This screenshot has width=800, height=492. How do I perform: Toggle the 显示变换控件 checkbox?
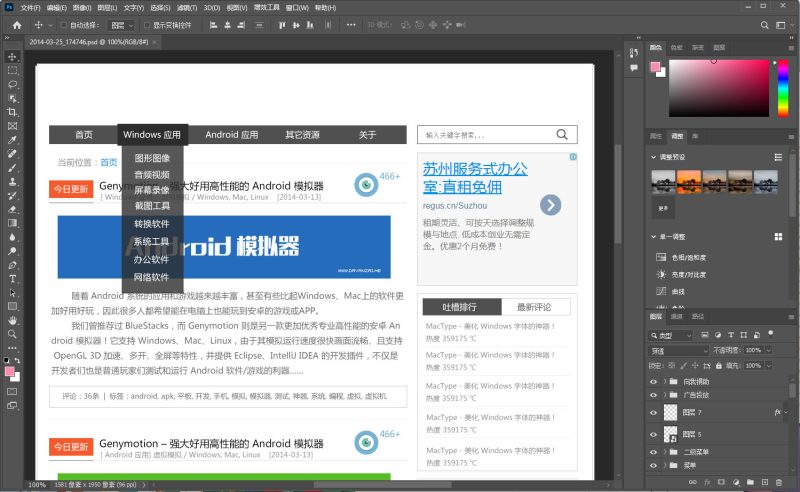pos(147,25)
